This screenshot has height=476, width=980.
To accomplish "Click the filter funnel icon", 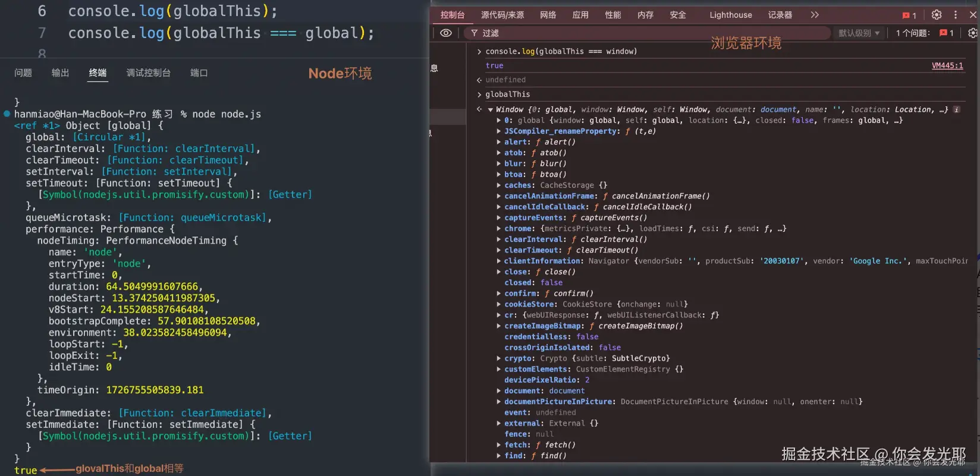I will (474, 33).
